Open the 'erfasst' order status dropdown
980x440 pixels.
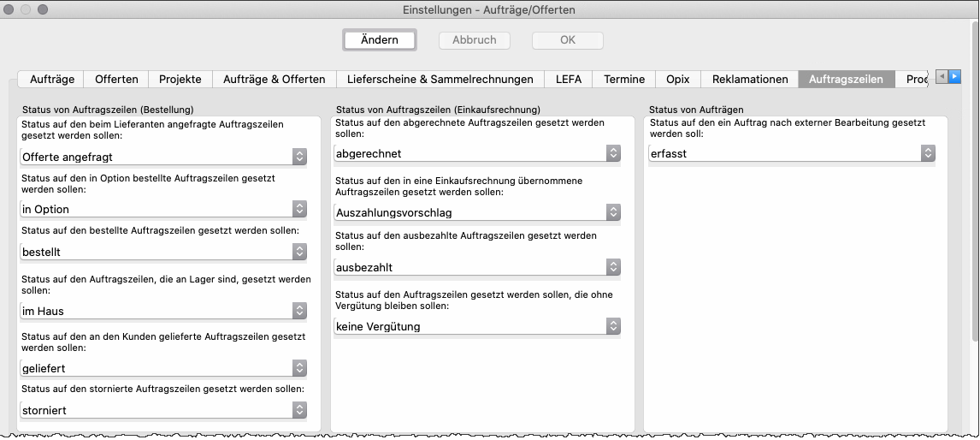pos(791,153)
